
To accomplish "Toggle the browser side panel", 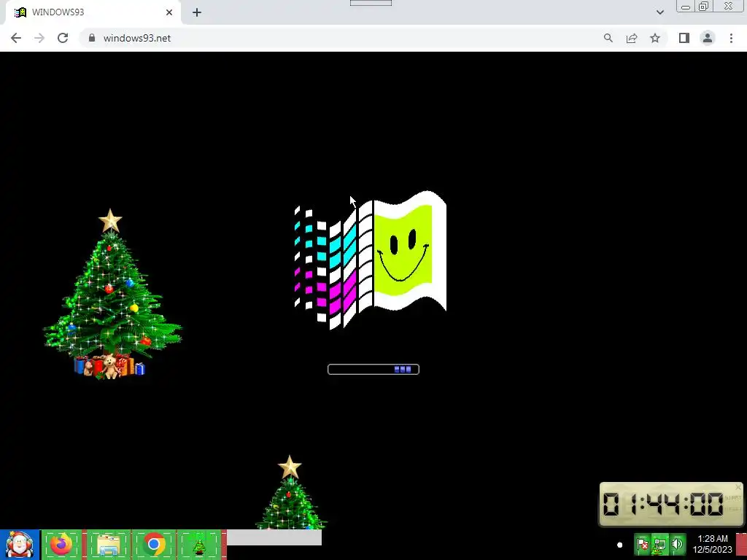I will click(x=684, y=38).
